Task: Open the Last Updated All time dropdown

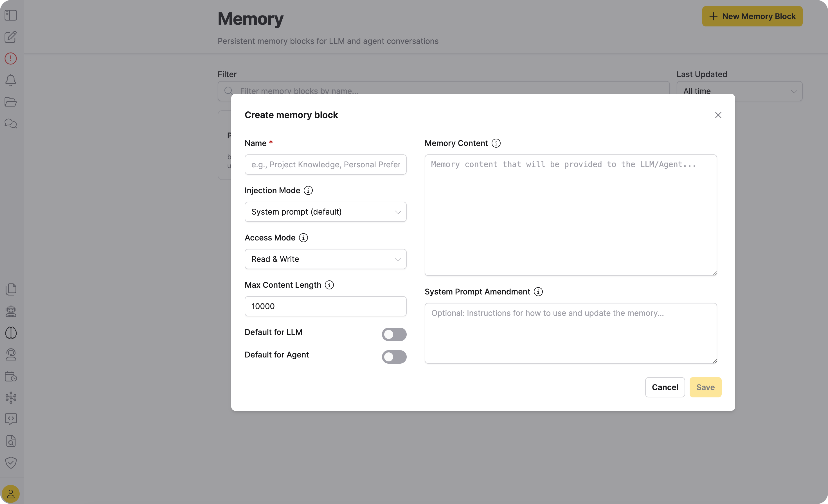Action: (739, 91)
